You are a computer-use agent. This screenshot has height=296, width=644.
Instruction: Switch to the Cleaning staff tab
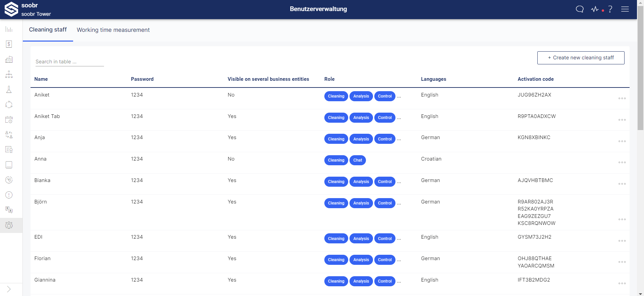coord(48,29)
